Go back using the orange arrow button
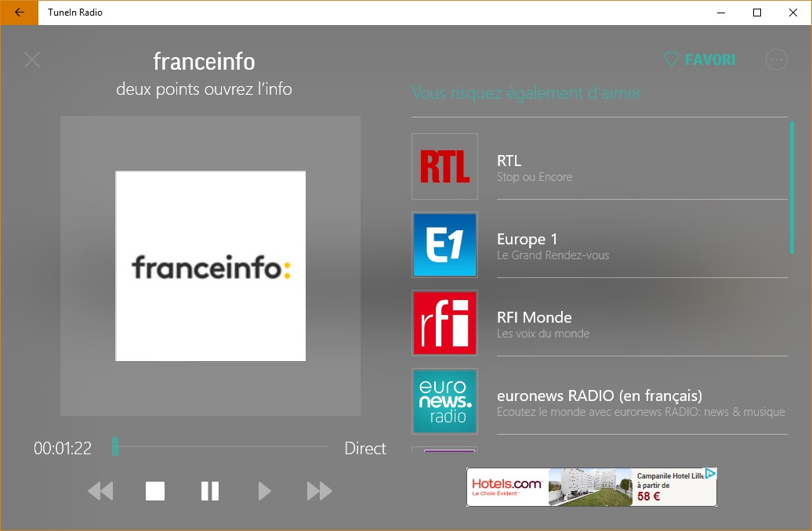The image size is (812, 531). pos(19,13)
